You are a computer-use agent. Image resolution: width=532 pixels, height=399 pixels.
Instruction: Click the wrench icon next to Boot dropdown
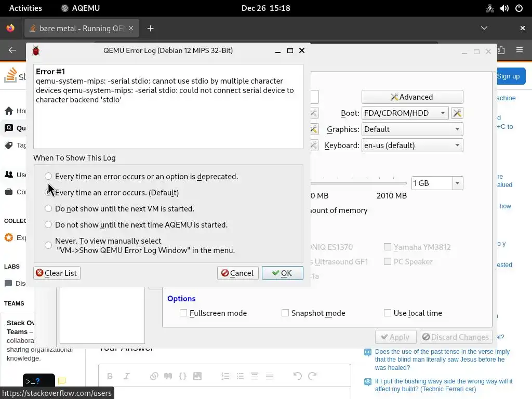click(x=457, y=113)
